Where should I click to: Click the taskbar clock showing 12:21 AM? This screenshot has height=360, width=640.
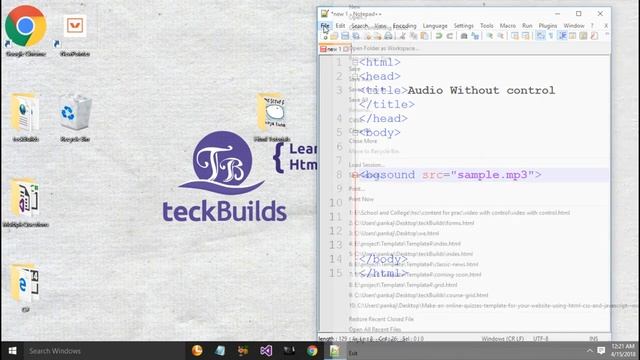click(623, 351)
